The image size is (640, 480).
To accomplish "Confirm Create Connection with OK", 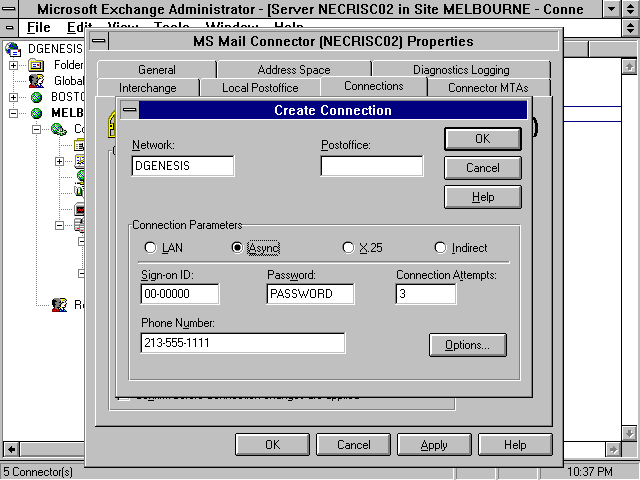I will [482, 139].
